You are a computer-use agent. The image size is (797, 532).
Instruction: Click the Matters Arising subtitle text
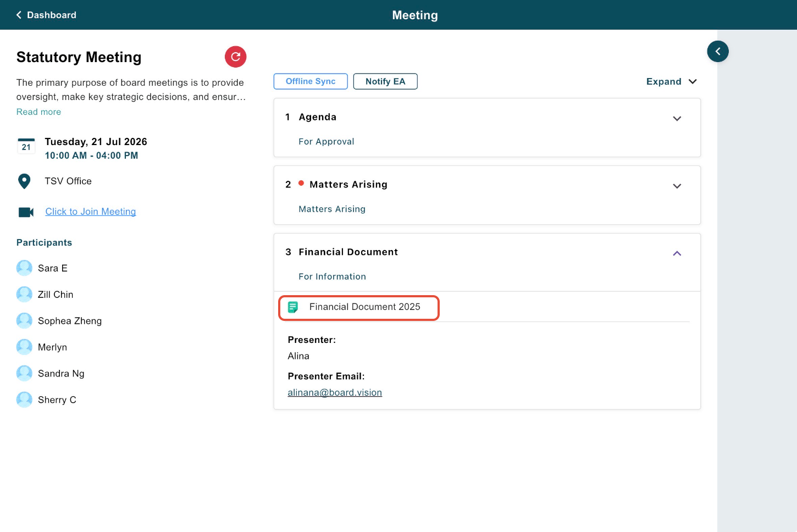coord(332,209)
